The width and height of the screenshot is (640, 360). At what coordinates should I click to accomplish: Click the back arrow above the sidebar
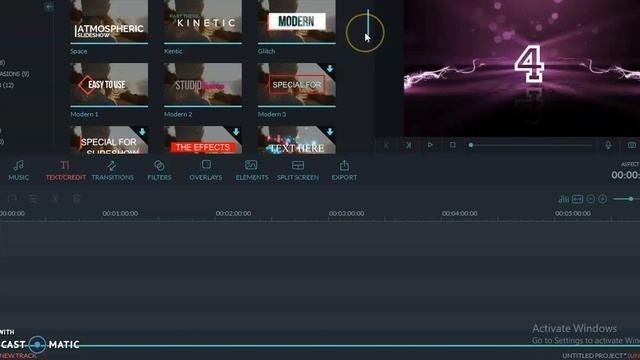coord(49,7)
